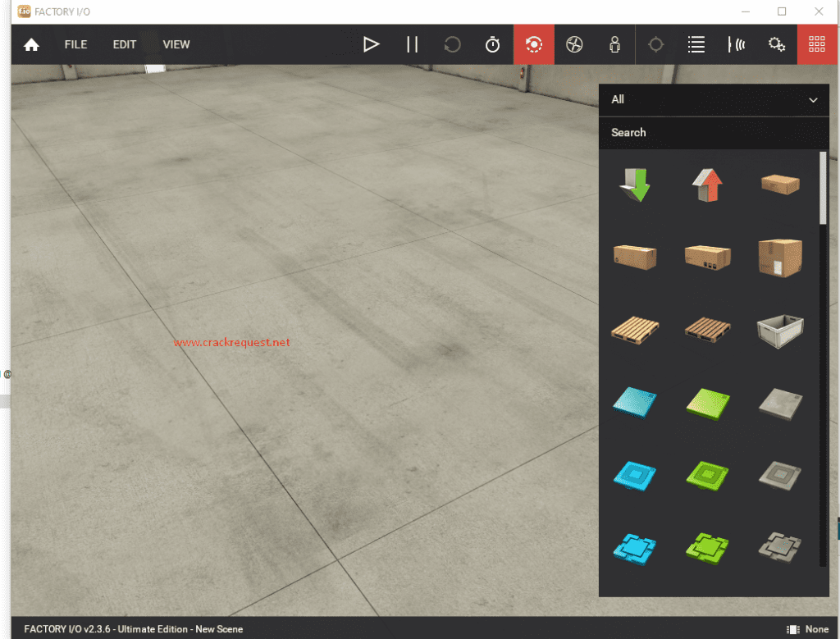
Task: Open the time scale stopwatch icon
Action: pos(492,44)
